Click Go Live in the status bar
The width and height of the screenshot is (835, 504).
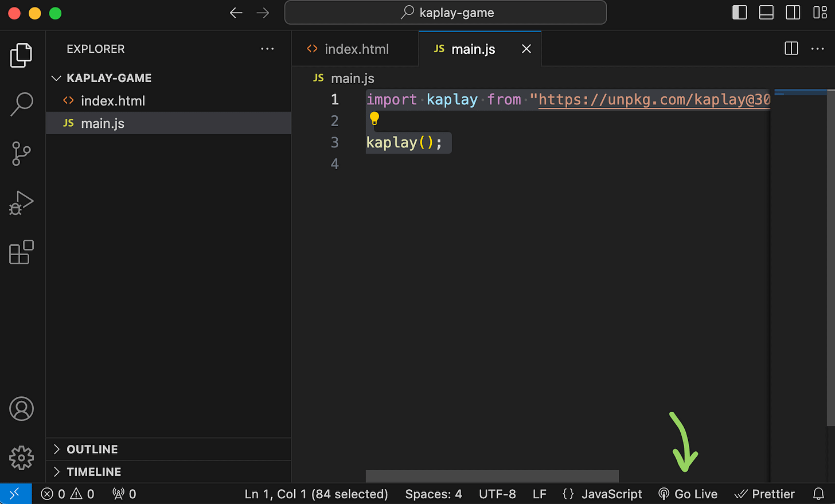tap(688, 494)
